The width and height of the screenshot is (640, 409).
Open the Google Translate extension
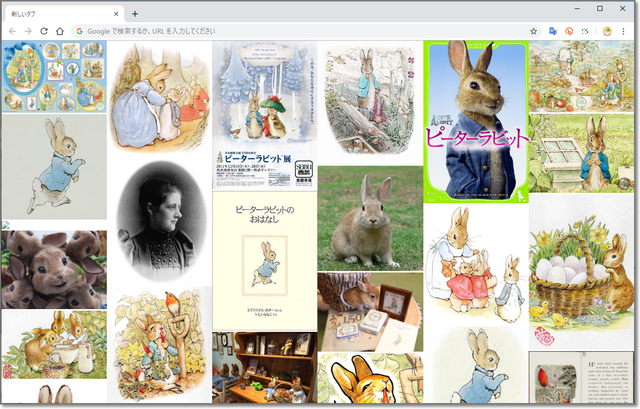click(x=552, y=31)
